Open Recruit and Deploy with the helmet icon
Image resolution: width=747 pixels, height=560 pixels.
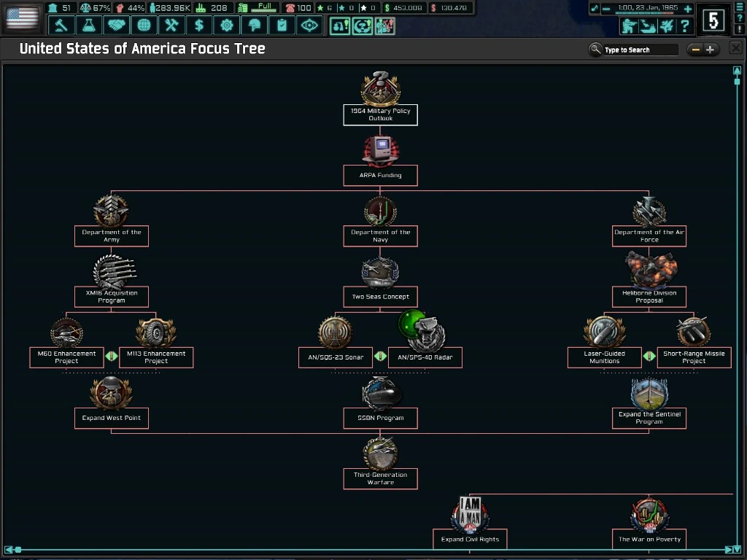tap(254, 24)
